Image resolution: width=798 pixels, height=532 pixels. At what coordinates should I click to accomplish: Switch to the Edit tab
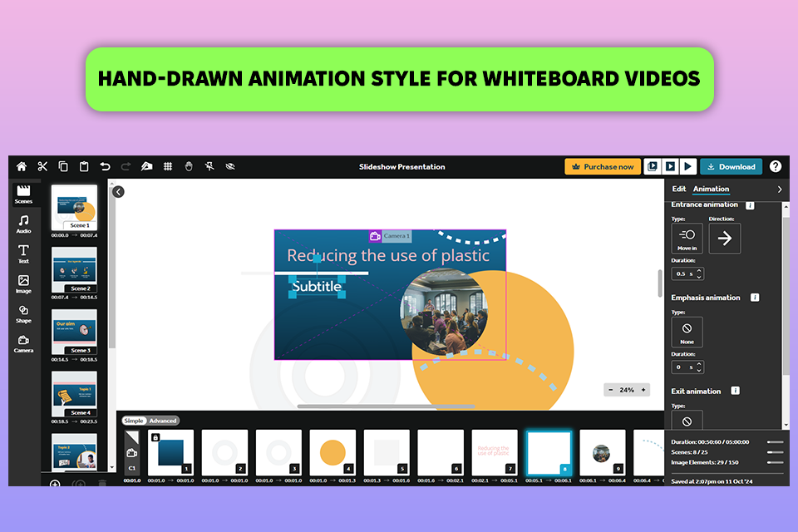click(678, 189)
